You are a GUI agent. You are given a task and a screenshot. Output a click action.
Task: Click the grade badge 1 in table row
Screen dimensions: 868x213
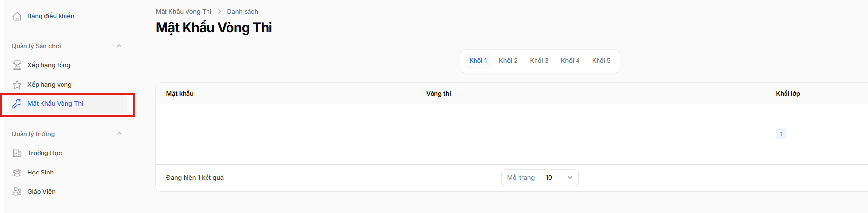(x=781, y=134)
